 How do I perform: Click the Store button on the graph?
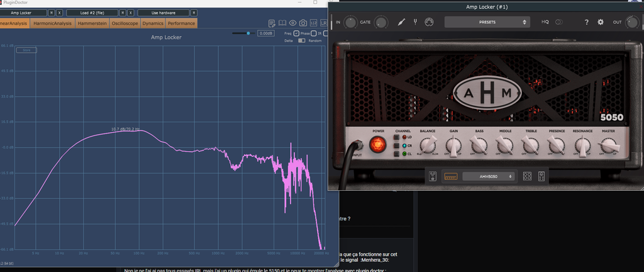point(26,50)
